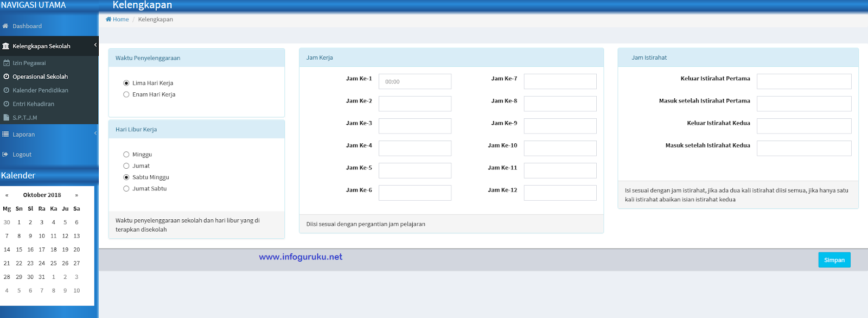Click the Jam Ke-9 input field

pyautogui.click(x=560, y=126)
